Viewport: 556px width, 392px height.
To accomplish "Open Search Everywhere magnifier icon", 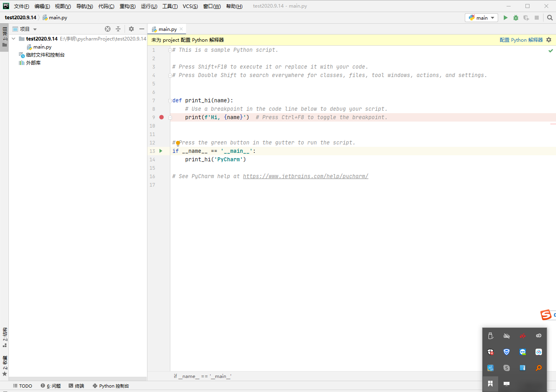I will [x=550, y=18].
